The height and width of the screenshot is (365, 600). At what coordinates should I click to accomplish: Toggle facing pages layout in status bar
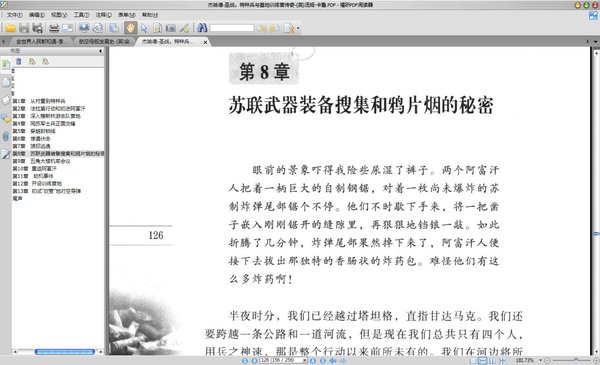[x=492, y=360]
